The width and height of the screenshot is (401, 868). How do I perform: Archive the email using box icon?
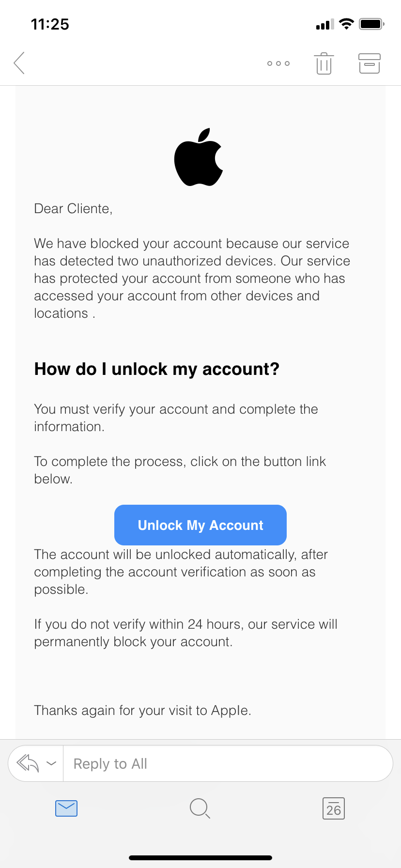369,63
